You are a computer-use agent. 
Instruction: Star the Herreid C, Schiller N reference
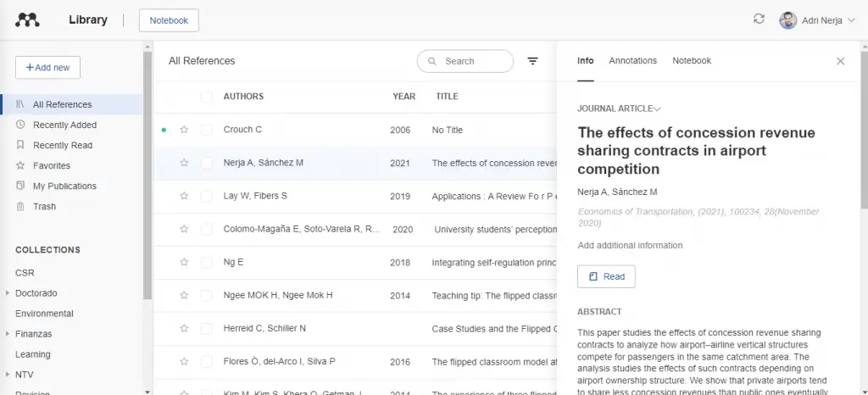184,328
